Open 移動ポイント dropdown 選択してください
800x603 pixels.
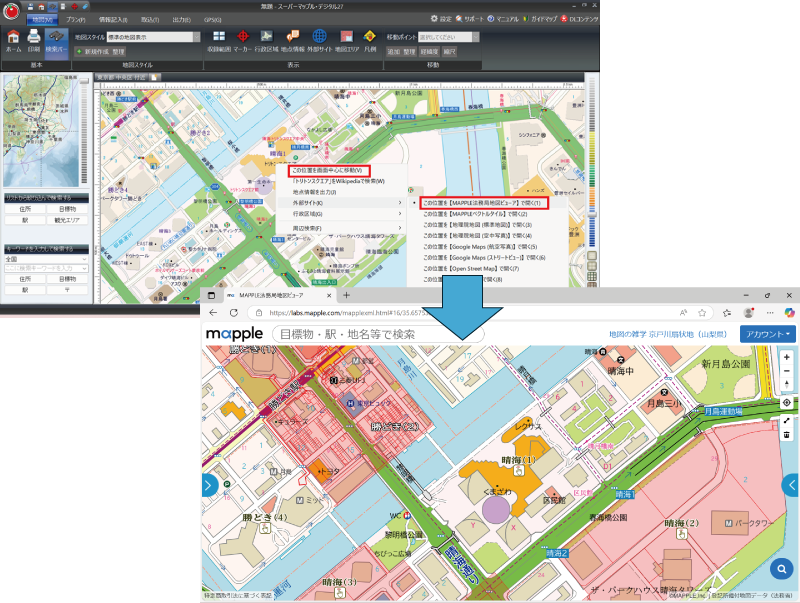coord(448,37)
